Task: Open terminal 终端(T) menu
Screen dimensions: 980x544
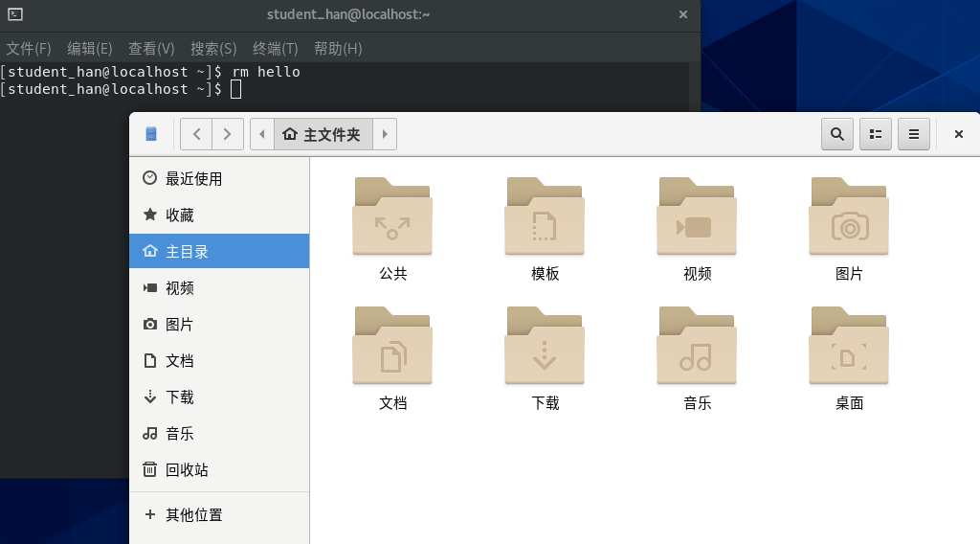Action: click(276, 48)
